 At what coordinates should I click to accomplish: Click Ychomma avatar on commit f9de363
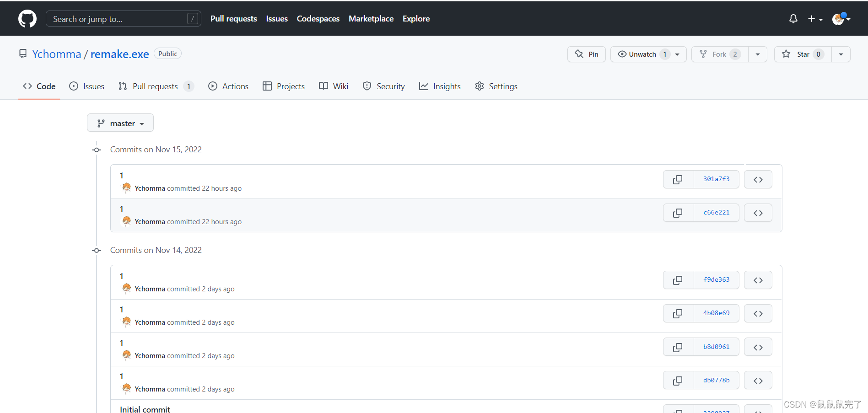pyautogui.click(x=126, y=289)
